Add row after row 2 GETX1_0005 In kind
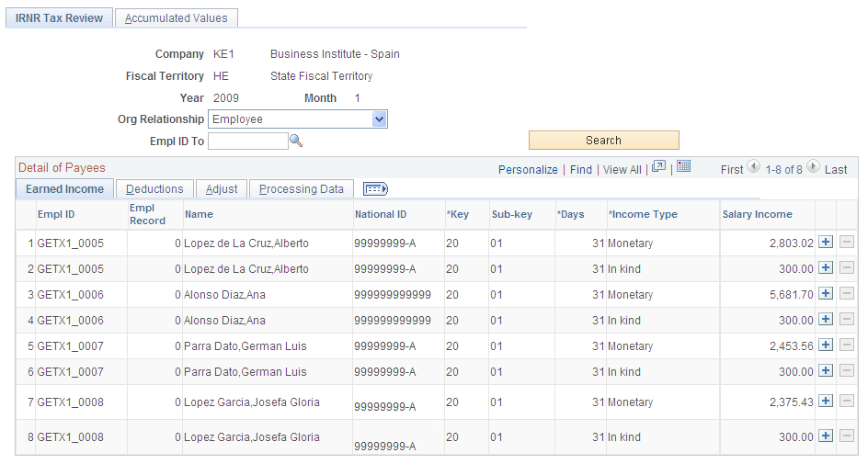868x464 pixels. pyautogui.click(x=826, y=267)
